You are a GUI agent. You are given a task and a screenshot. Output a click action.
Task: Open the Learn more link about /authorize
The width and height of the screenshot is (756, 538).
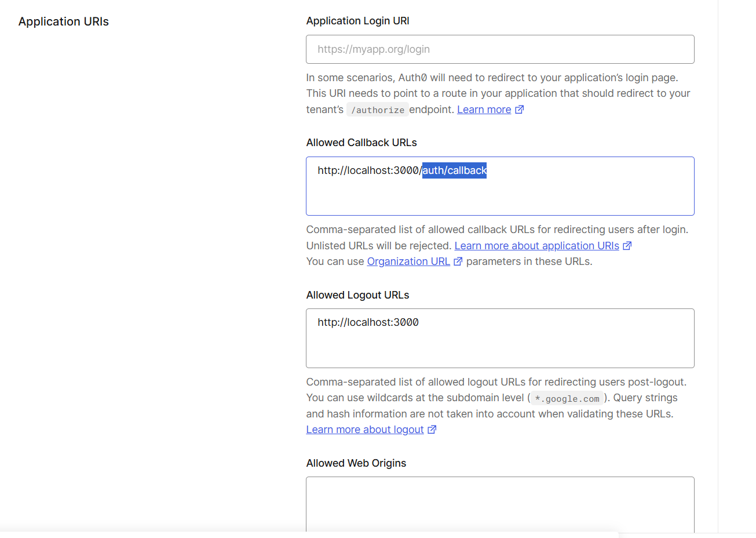pyautogui.click(x=484, y=110)
